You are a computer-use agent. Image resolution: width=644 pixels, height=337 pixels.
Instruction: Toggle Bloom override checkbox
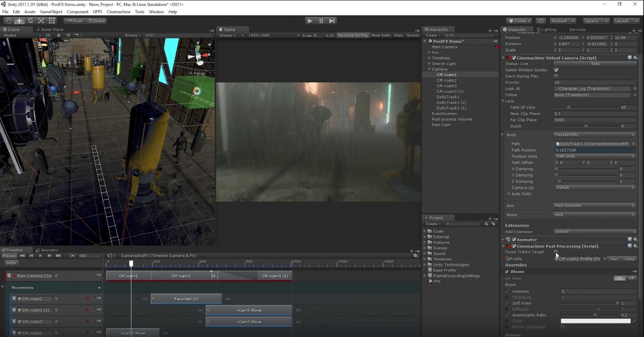pyautogui.click(x=507, y=272)
